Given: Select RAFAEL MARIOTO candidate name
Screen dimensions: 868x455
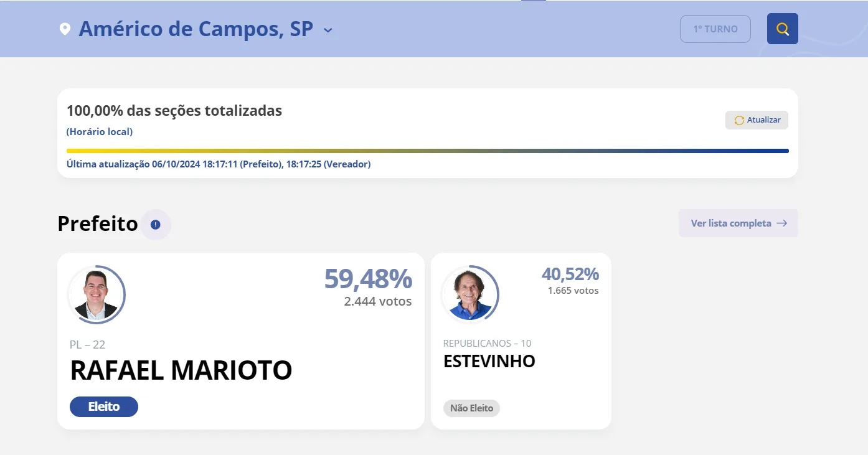Looking at the screenshot, I should (x=181, y=370).
